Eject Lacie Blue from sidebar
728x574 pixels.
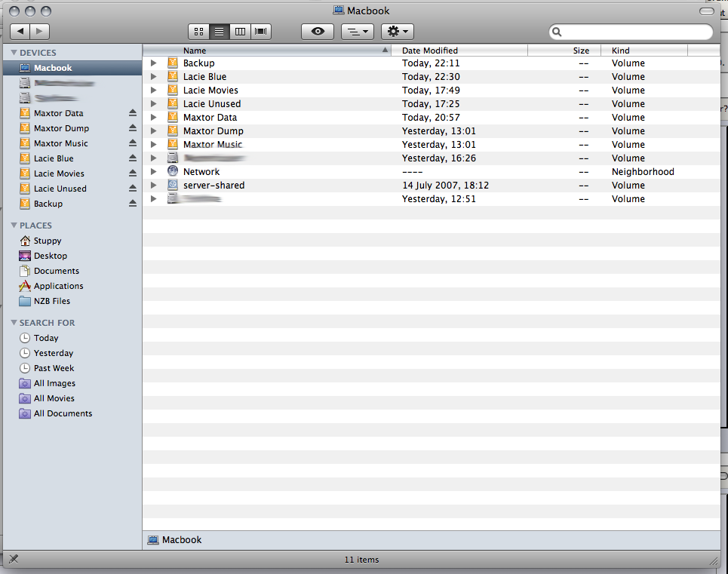pos(133,158)
